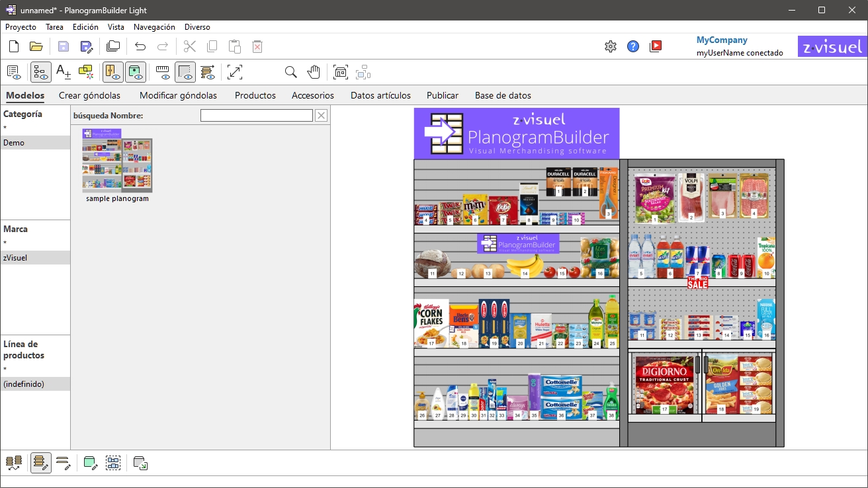Switch to the Accesorios tab

[x=313, y=95]
